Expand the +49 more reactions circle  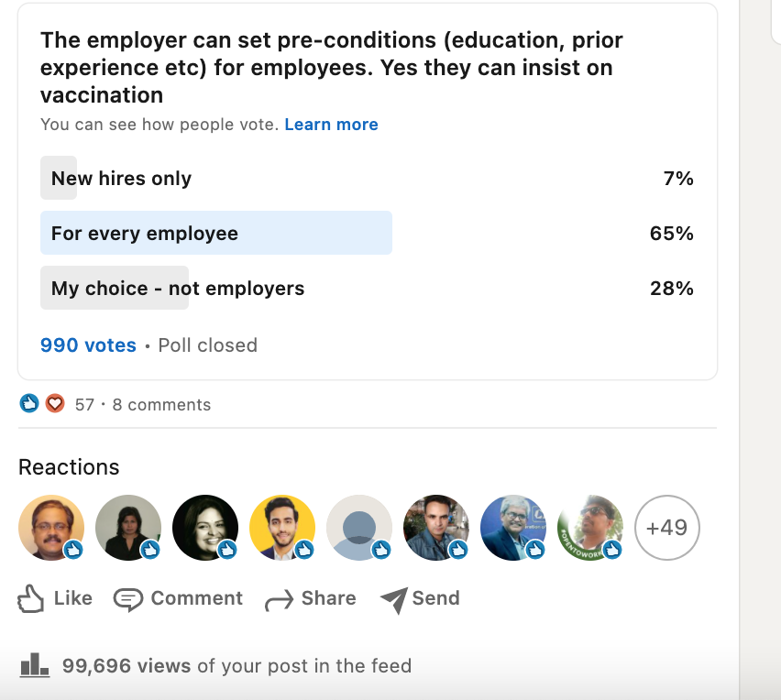[667, 528]
